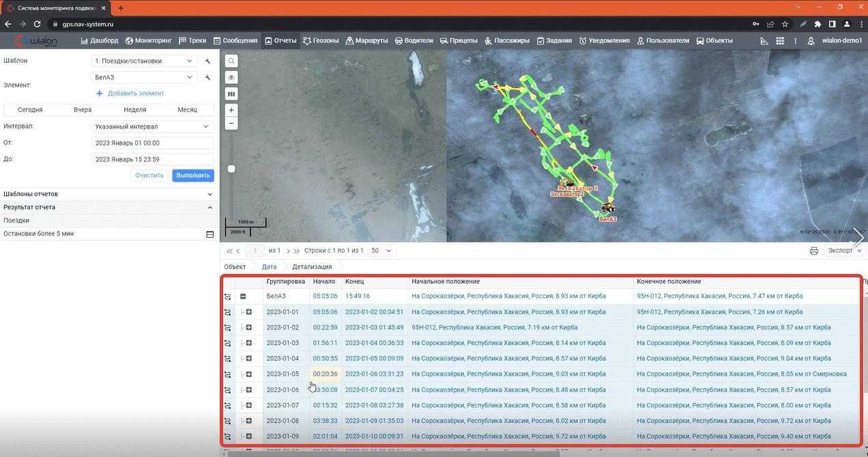Expand the 2023-01-05 row

249,374
